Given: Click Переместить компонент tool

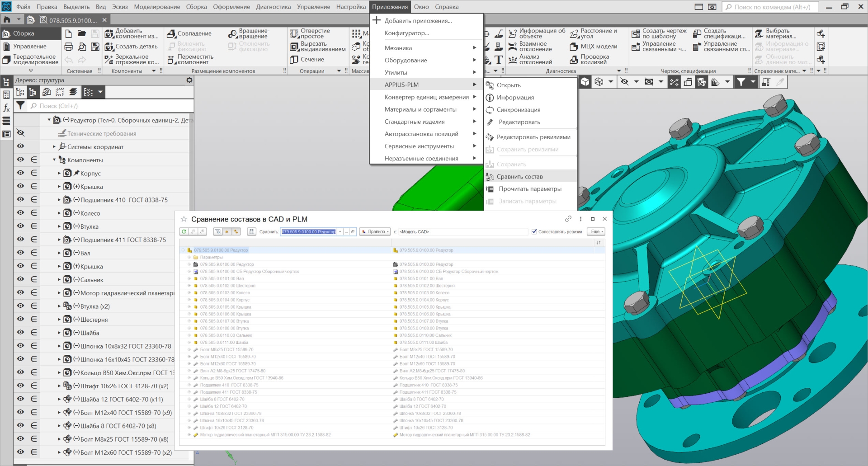Looking at the screenshot, I should (190, 59).
